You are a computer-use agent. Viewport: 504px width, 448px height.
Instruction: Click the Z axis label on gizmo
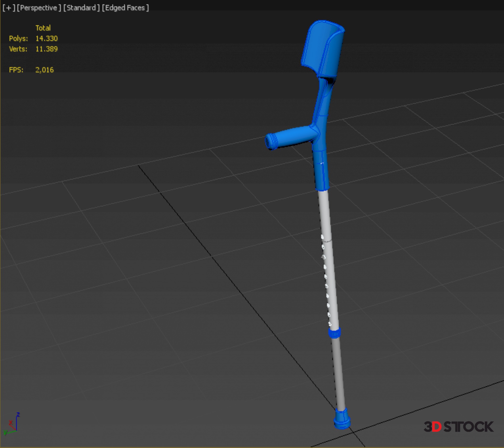coord(18,414)
